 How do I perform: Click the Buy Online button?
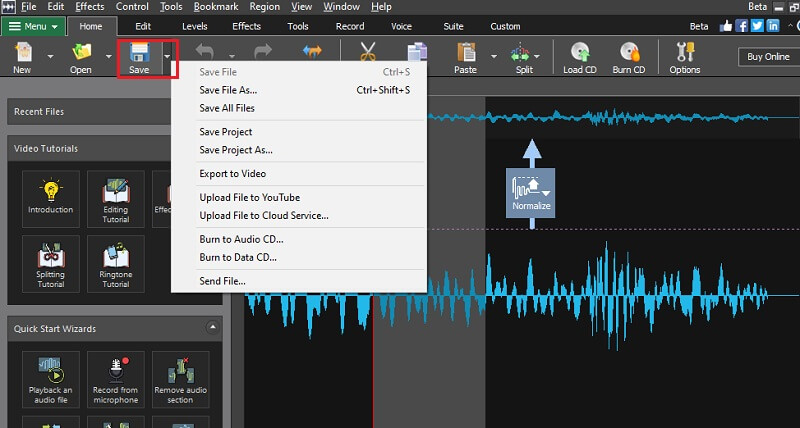point(768,57)
